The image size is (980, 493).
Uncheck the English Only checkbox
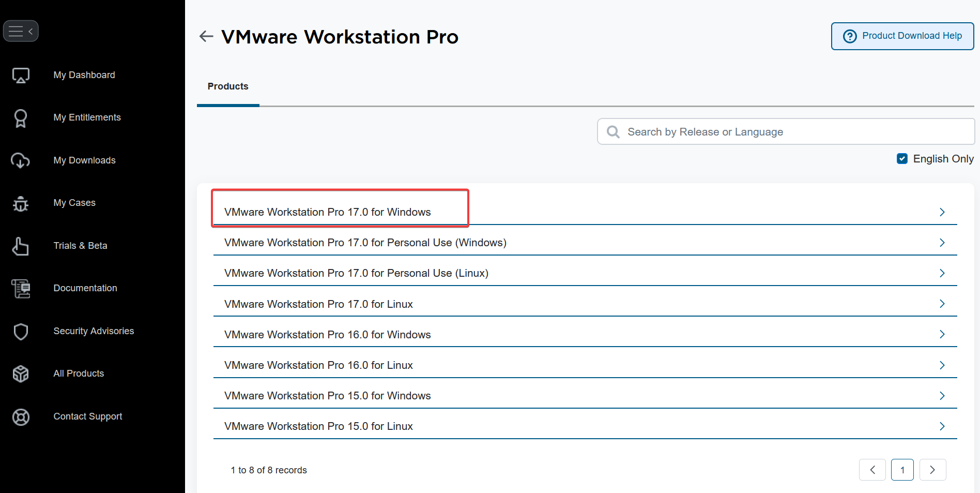(x=902, y=159)
